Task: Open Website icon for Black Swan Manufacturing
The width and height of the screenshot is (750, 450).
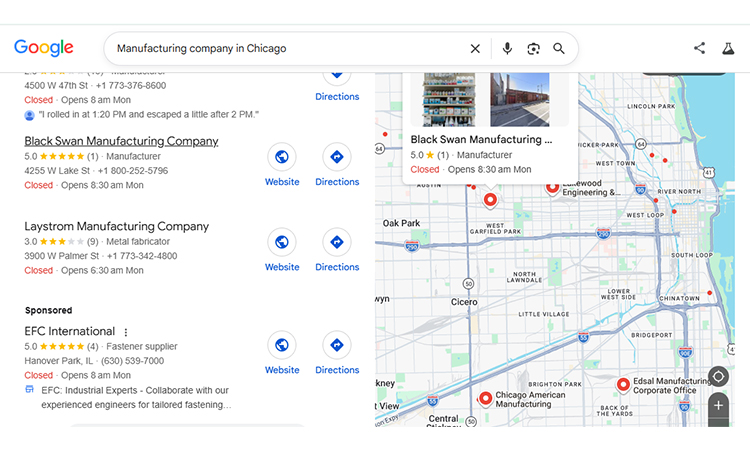Action: tap(282, 157)
